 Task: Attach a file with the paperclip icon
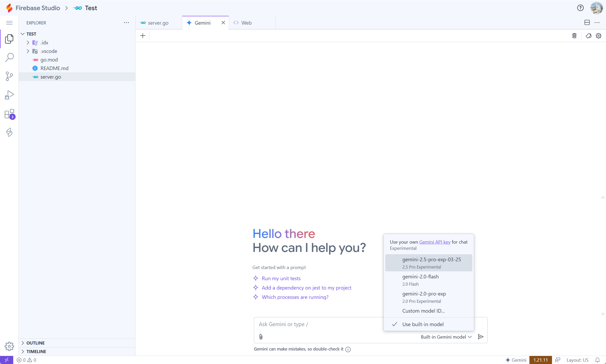point(261,337)
